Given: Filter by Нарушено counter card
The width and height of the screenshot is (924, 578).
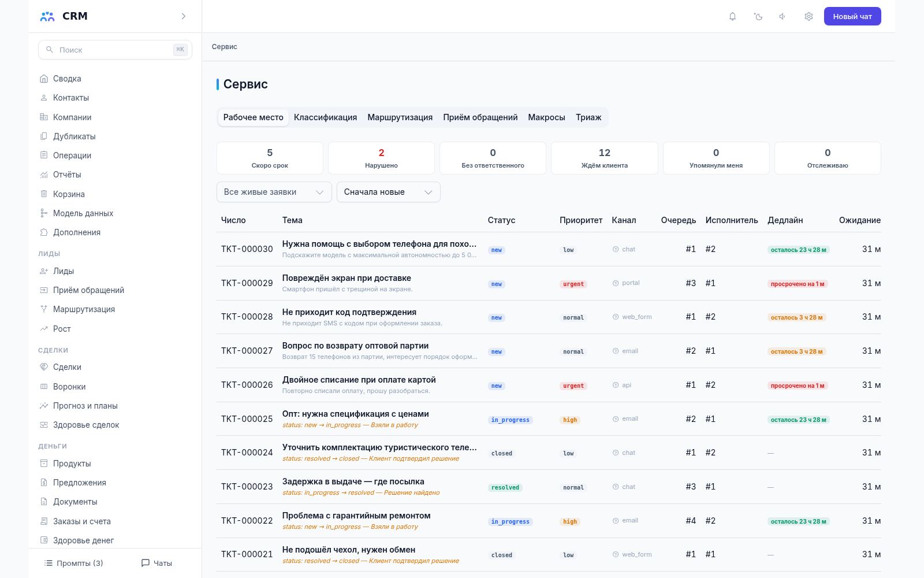Looking at the screenshot, I should pyautogui.click(x=381, y=158).
